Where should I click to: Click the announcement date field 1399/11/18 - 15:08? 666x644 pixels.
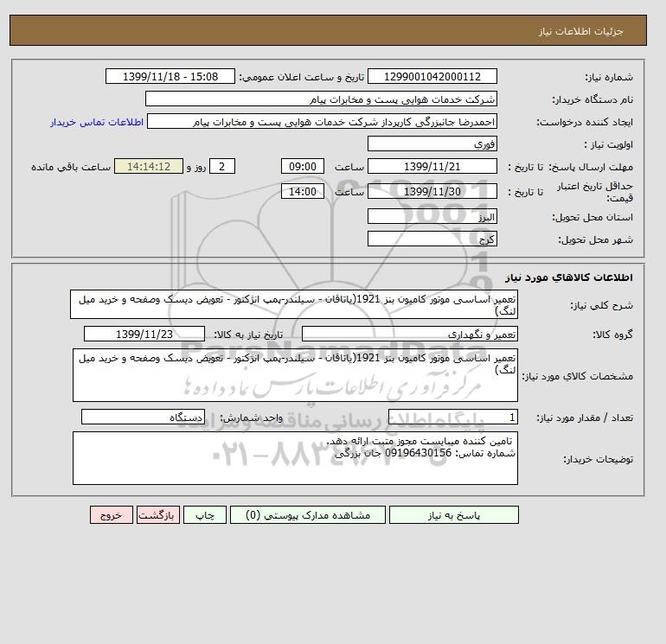(170, 76)
